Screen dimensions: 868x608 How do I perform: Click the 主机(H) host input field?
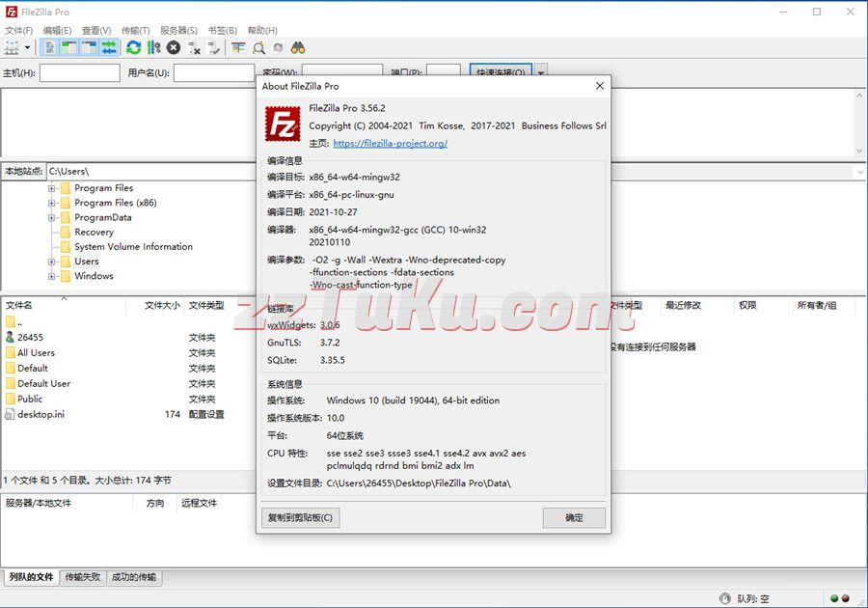[x=79, y=72]
